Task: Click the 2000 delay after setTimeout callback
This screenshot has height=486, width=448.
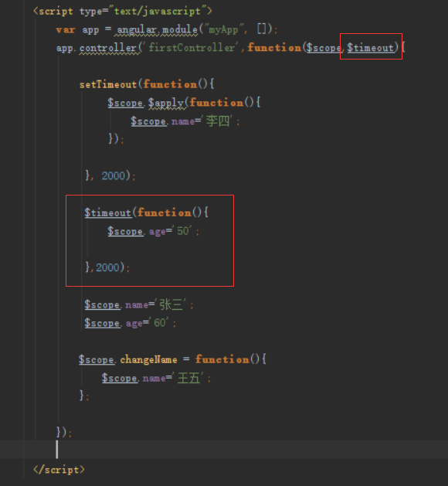Action: coord(113,176)
